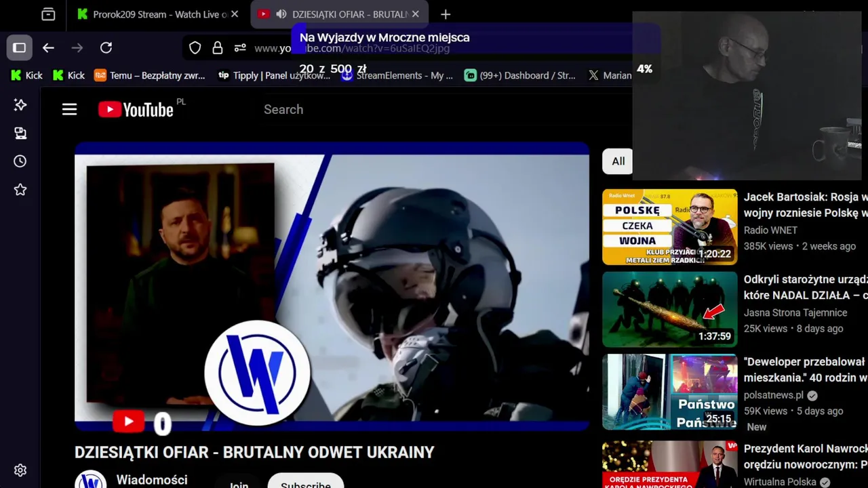Switch to Prorok209 Stream Kick tab
The height and width of the screenshot is (488, 868).
pyautogui.click(x=158, y=14)
